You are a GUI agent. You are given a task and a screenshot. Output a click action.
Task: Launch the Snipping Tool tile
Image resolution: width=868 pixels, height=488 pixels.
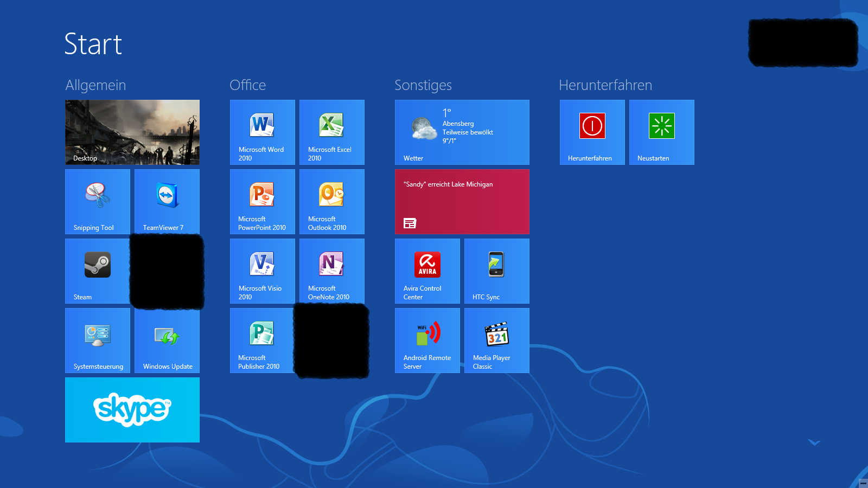pyautogui.click(x=98, y=202)
